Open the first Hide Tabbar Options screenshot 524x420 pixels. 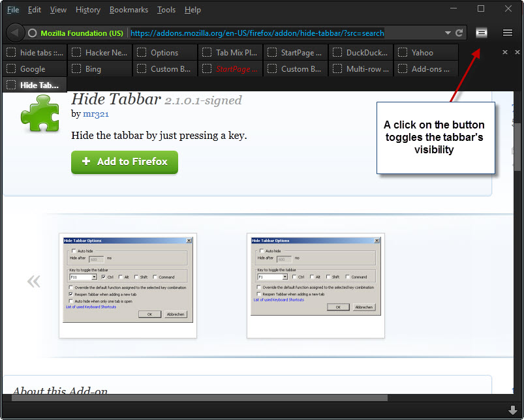point(128,286)
